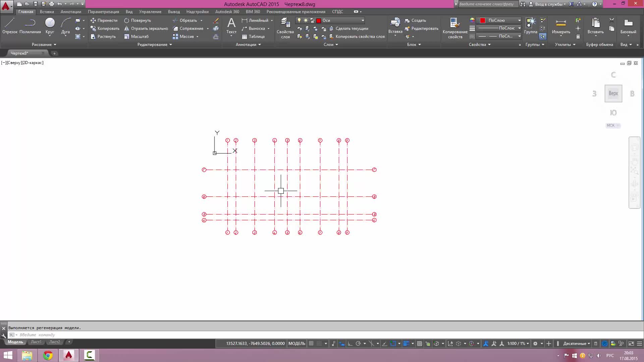Open the СПДС ribbon tab
This screenshot has height=362, width=644.
tap(337, 12)
